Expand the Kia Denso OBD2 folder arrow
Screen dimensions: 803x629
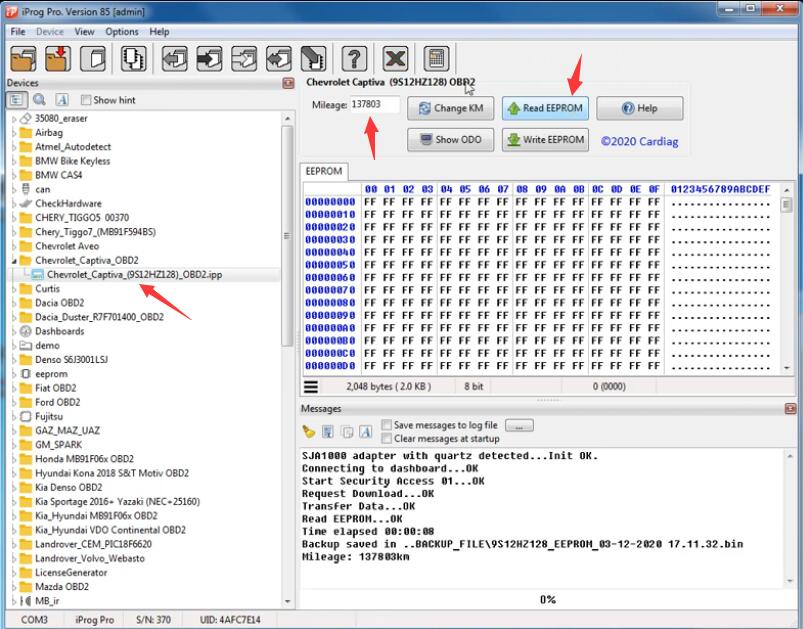coord(14,488)
